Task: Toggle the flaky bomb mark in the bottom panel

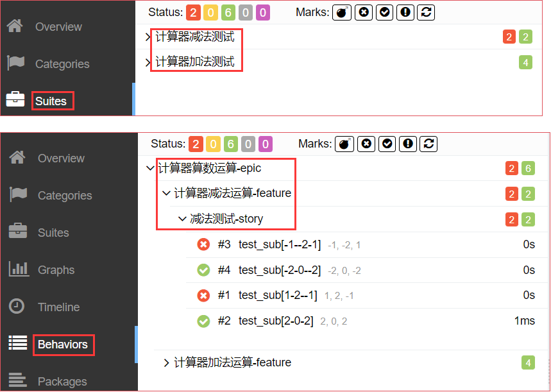Action: [x=344, y=144]
